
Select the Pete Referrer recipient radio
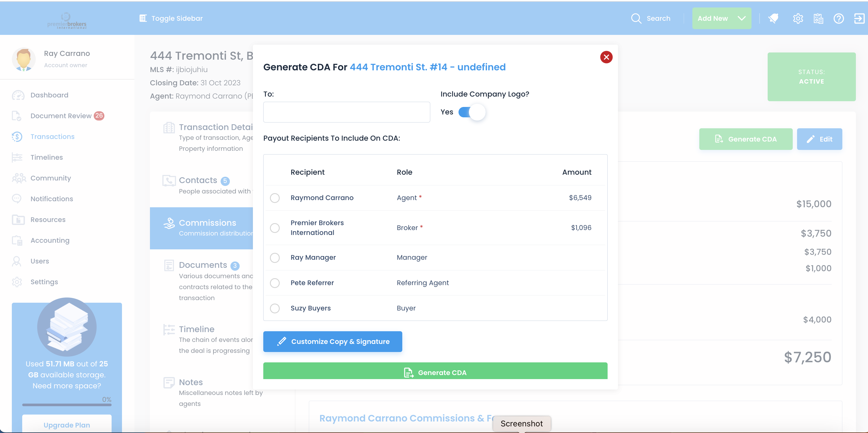pos(275,283)
